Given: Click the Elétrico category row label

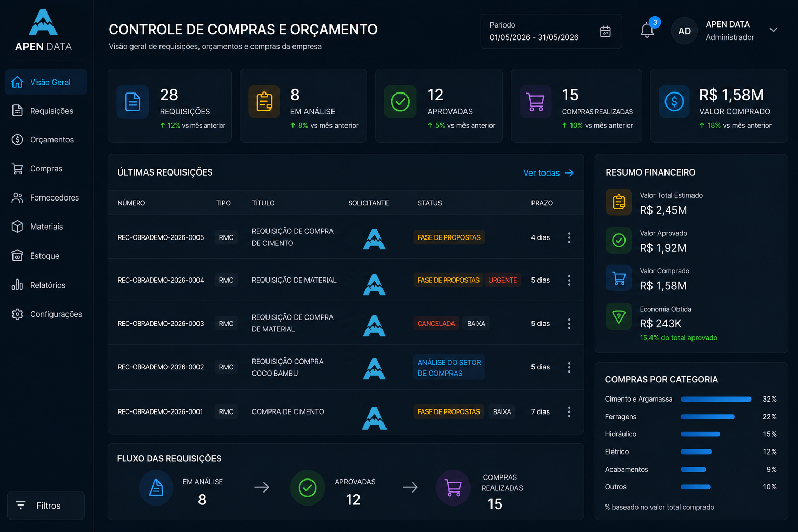Looking at the screenshot, I should pyautogui.click(x=617, y=452).
